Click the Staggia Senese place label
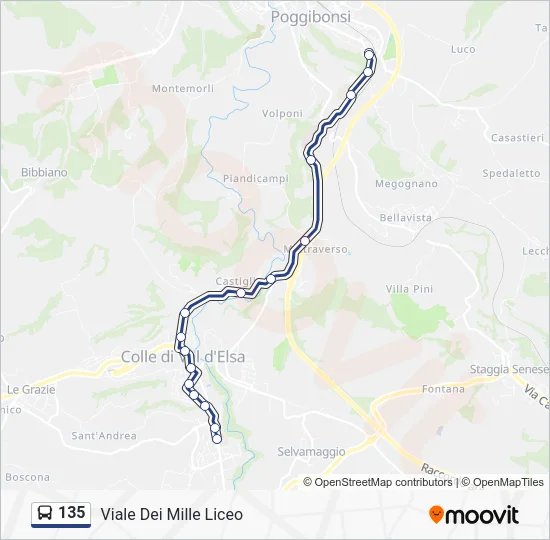 click(509, 369)
